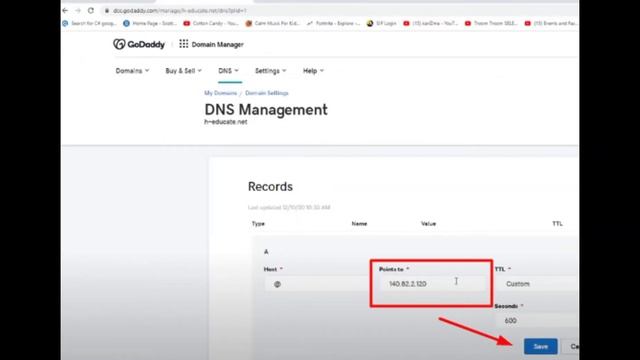Screen dimensions: 640x360
Task: Click the 'Type' column header
Action: point(258,224)
